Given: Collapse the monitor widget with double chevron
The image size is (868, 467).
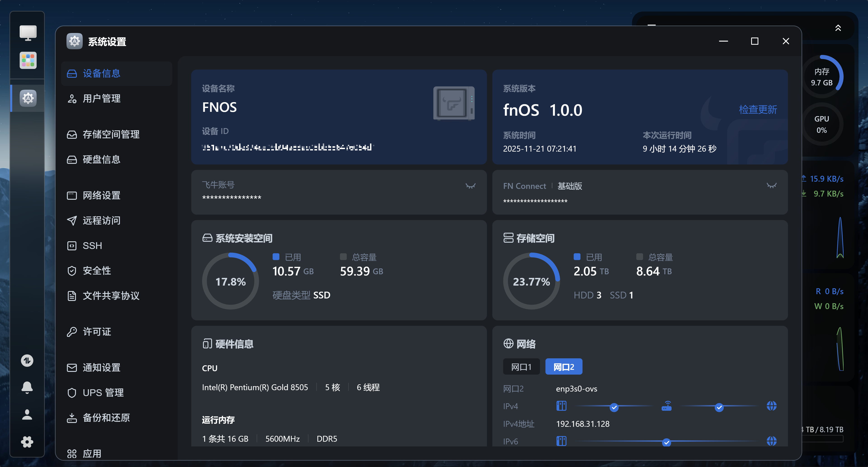Looking at the screenshot, I should click(838, 28).
